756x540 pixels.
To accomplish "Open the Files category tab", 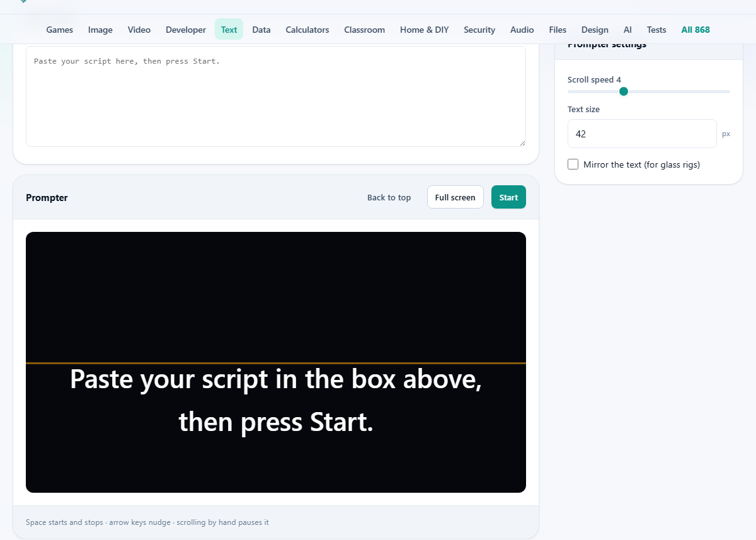I will click(558, 30).
